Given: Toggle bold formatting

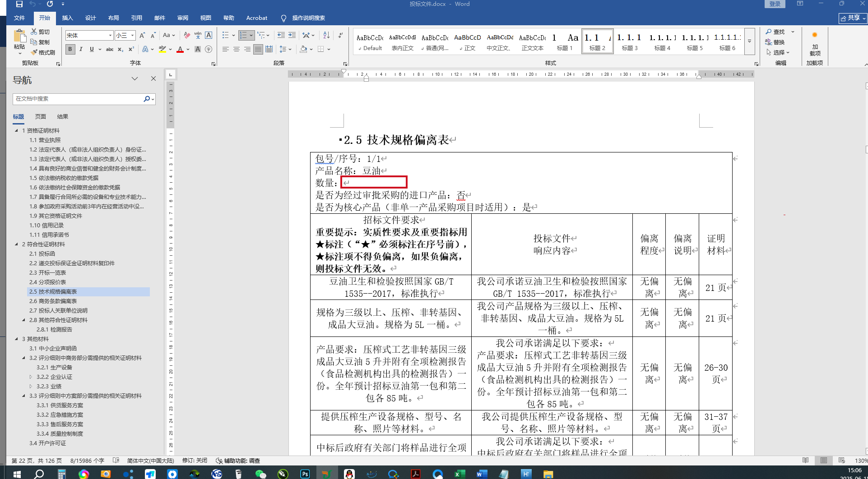Looking at the screenshot, I should 70,49.
